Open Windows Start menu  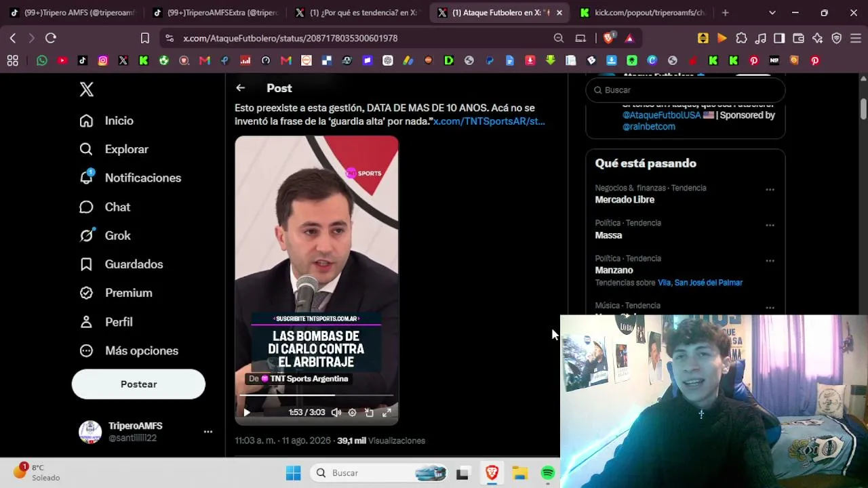pyautogui.click(x=293, y=473)
